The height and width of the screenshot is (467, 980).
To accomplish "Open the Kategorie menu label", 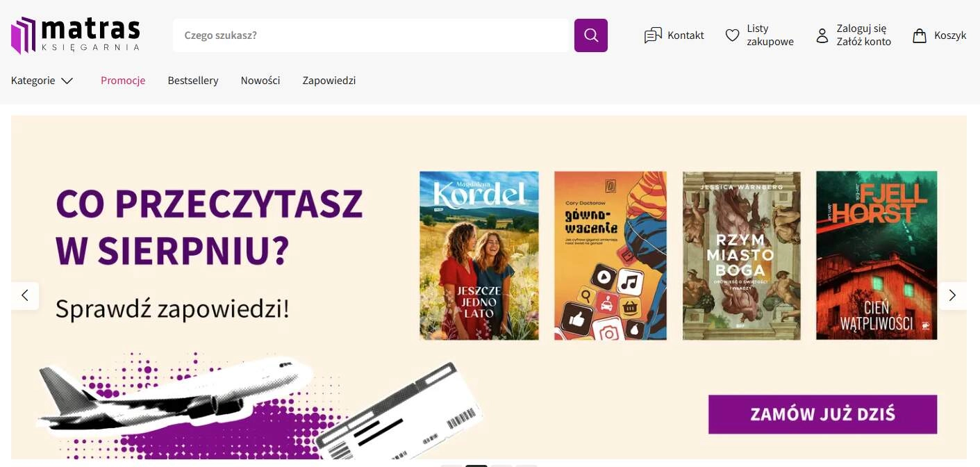I will point(33,81).
